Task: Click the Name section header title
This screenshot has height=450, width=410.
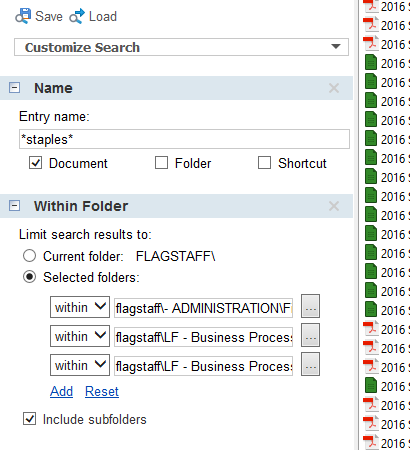Action: (x=53, y=88)
